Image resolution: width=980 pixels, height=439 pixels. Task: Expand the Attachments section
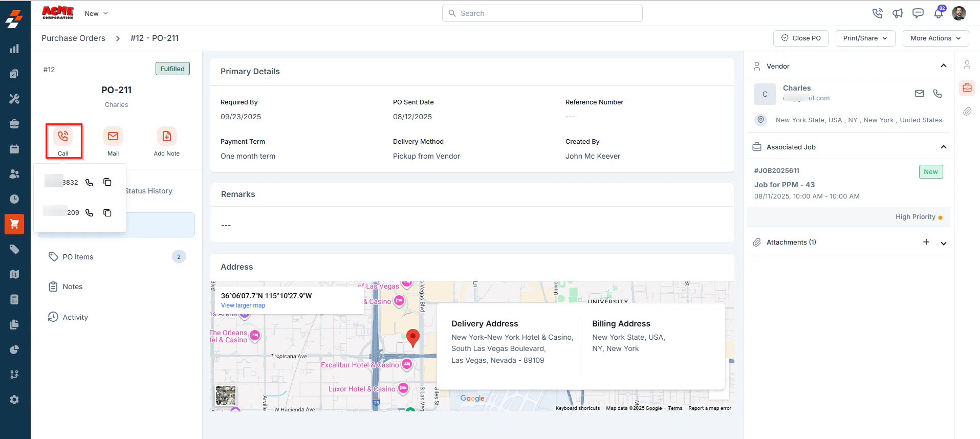(x=944, y=243)
